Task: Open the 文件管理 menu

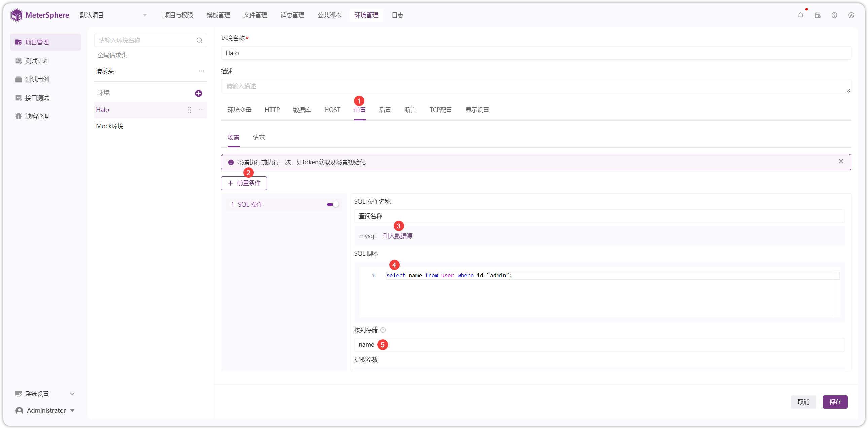Action: click(255, 15)
